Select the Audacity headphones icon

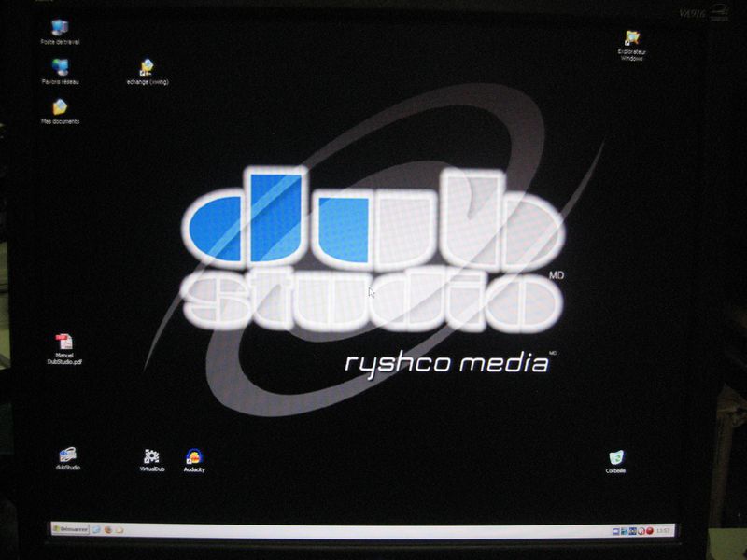point(194,457)
